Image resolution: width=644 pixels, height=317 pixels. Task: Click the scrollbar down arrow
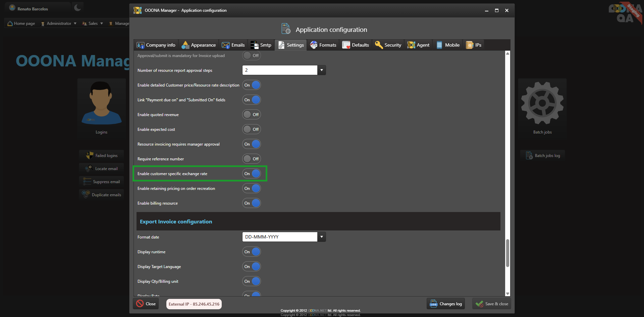pyautogui.click(x=507, y=294)
